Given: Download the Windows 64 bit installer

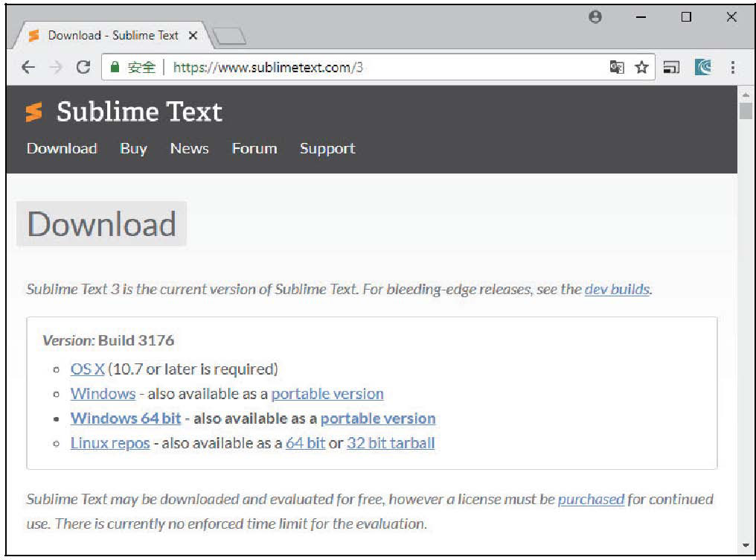Looking at the screenshot, I should (x=126, y=419).
